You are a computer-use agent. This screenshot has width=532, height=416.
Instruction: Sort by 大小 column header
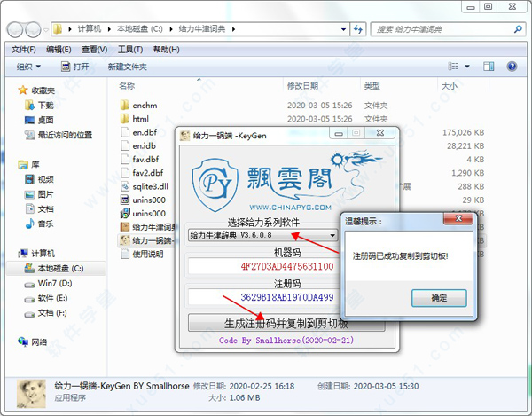(450, 86)
